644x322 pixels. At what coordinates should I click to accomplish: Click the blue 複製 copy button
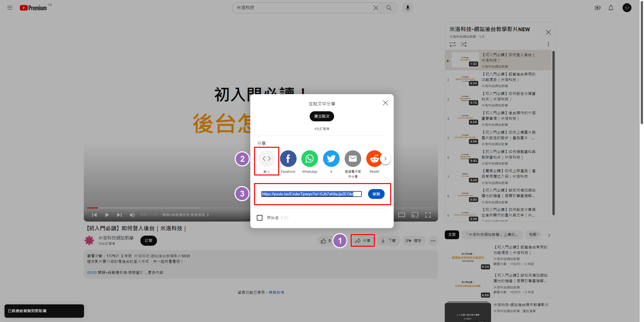[x=376, y=194]
